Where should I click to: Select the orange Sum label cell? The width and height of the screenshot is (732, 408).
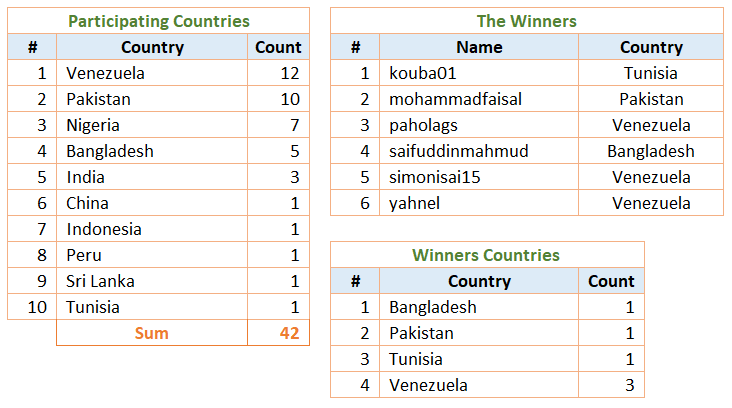(x=152, y=333)
